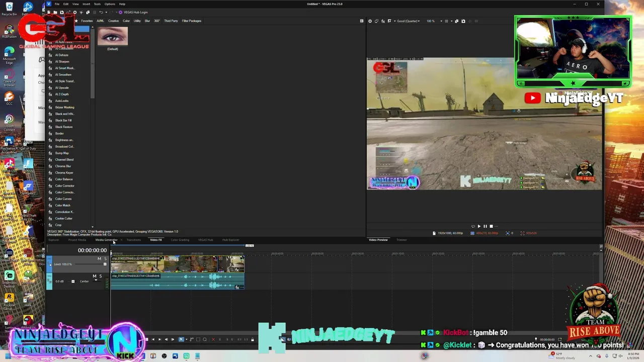The width and height of the screenshot is (644, 362).
Task: Open the Help menu
Action: click(122, 4)
